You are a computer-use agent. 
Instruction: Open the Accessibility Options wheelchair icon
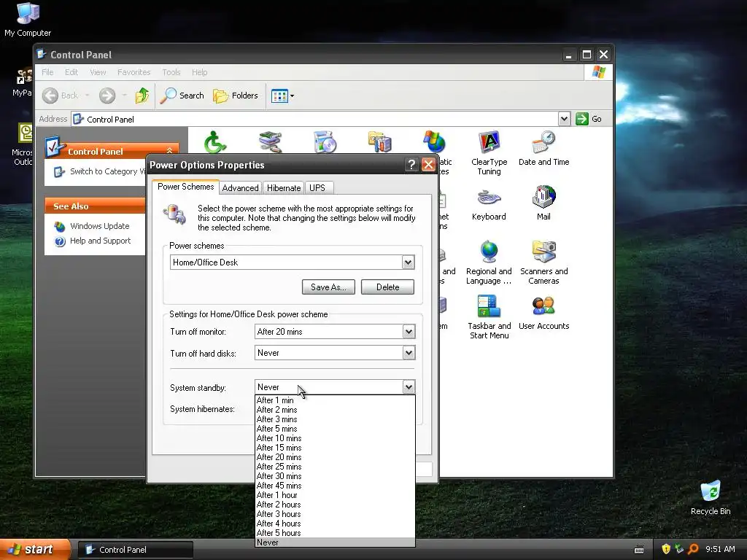[215, 142]
